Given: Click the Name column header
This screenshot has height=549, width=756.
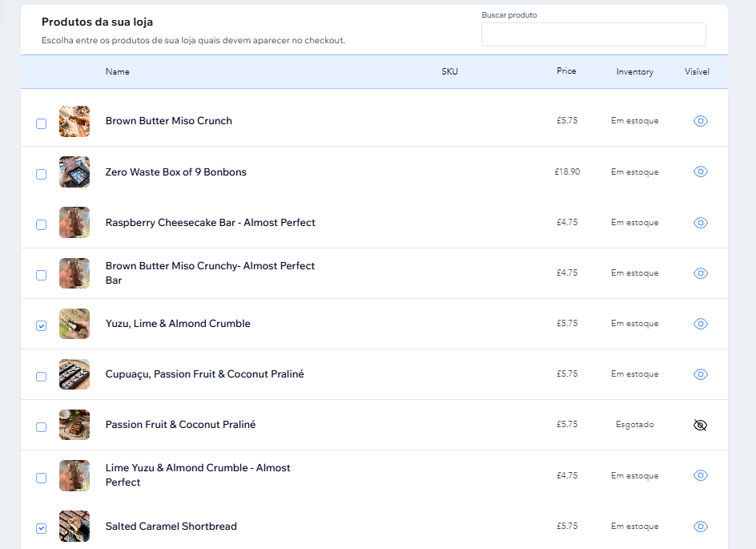Looking at the screenshot, I should [x=118, y=71].
